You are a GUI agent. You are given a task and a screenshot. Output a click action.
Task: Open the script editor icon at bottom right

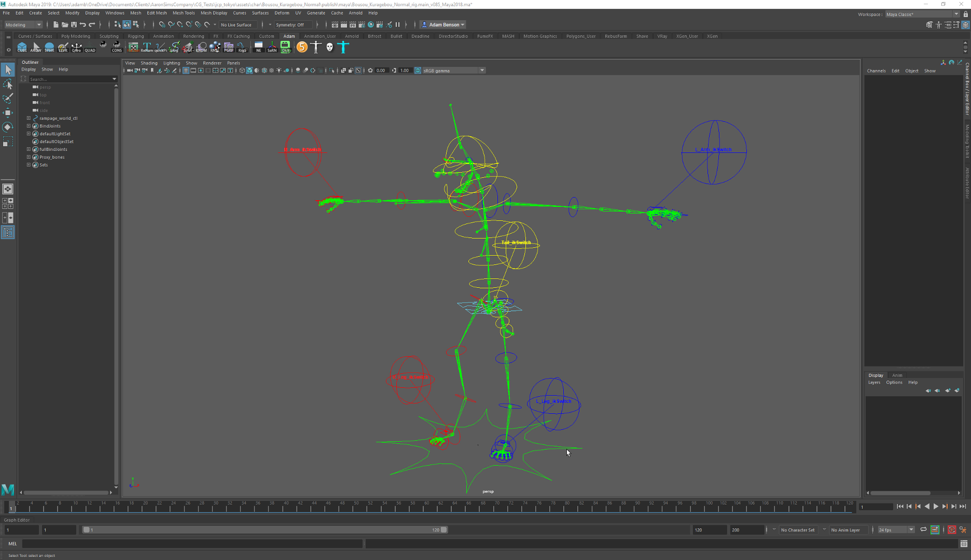(x=964, y=543)
